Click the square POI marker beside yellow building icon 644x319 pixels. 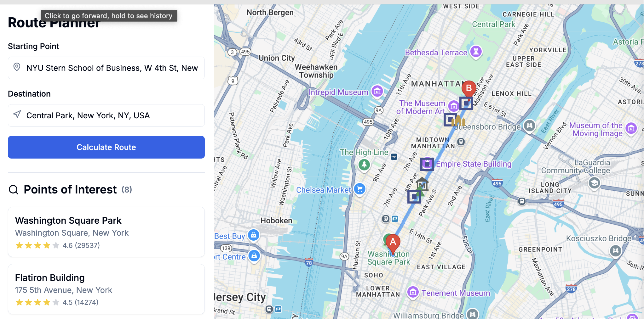tap(450, 120)
